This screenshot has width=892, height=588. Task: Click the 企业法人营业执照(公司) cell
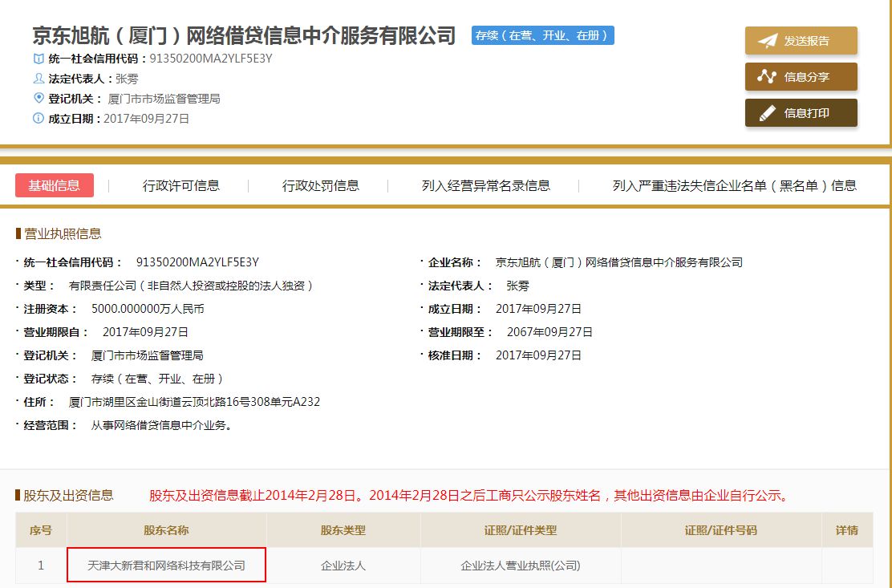(x=521, y=566)
